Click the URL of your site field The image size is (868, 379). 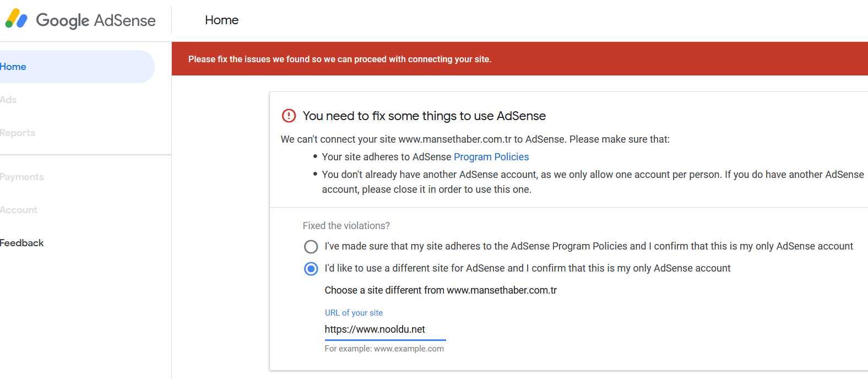point(386,329)
